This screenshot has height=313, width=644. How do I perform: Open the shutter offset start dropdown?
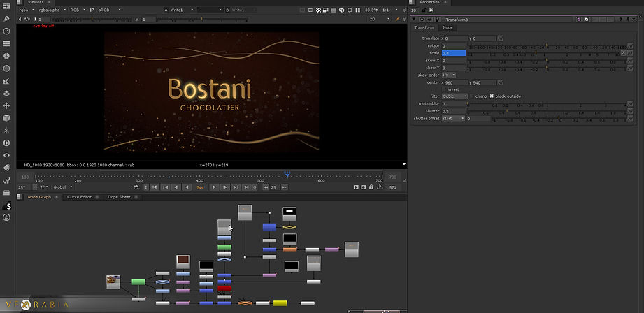point(453,119)
